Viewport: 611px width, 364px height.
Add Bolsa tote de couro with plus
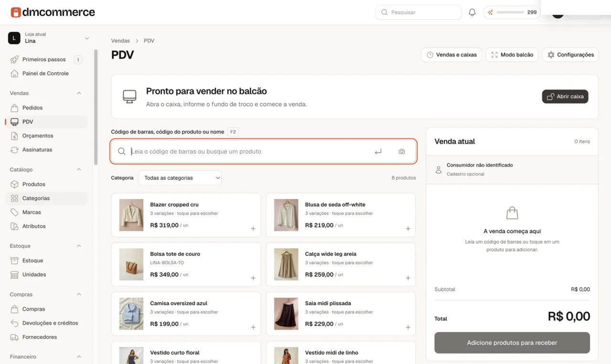click(253, 278)
